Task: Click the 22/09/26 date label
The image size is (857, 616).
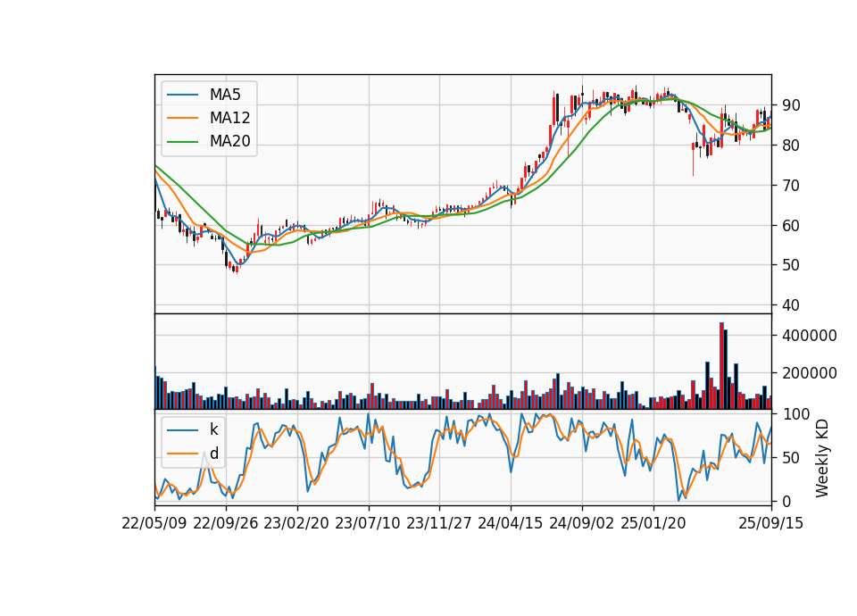Action: (226, 523)
